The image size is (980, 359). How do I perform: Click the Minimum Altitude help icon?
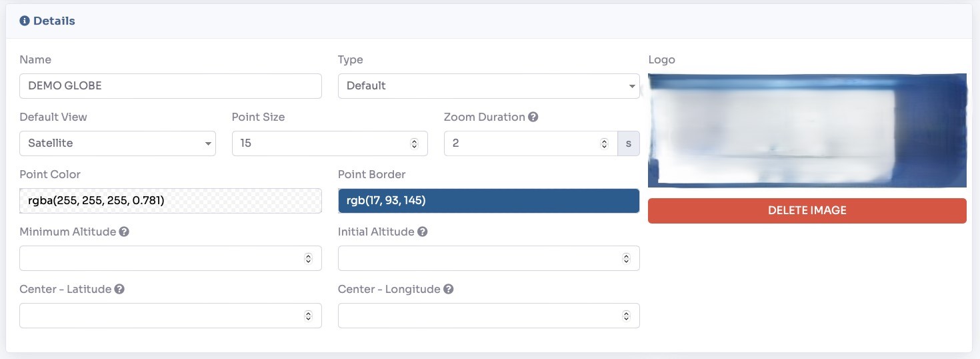[124, 232]
